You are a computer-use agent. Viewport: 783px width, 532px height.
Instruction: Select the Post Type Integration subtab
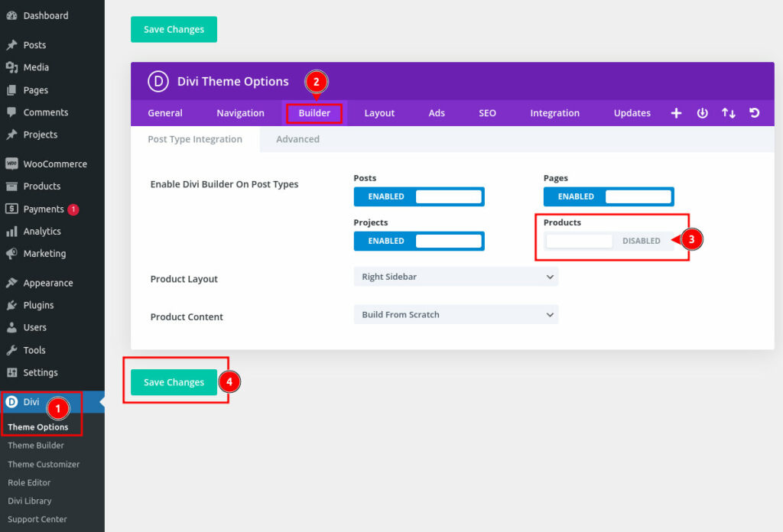click(x=195, y=139)
